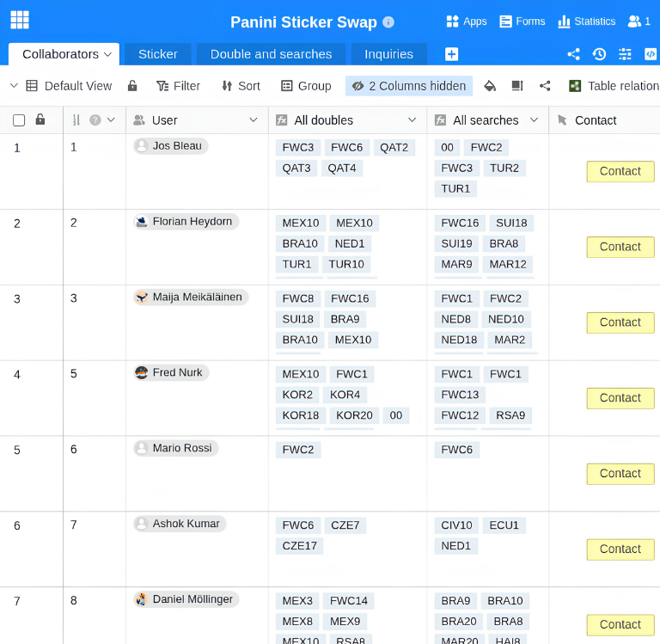660x644 pixels.
Task: Click the KOR20 tag in Fred Nurk's doubles
Action: click(354, 415)
